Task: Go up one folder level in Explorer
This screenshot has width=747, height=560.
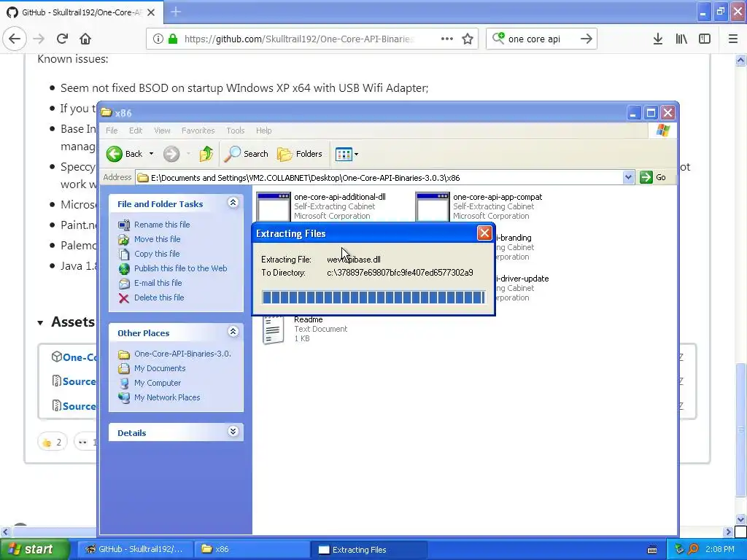Action: pos(206,154)
